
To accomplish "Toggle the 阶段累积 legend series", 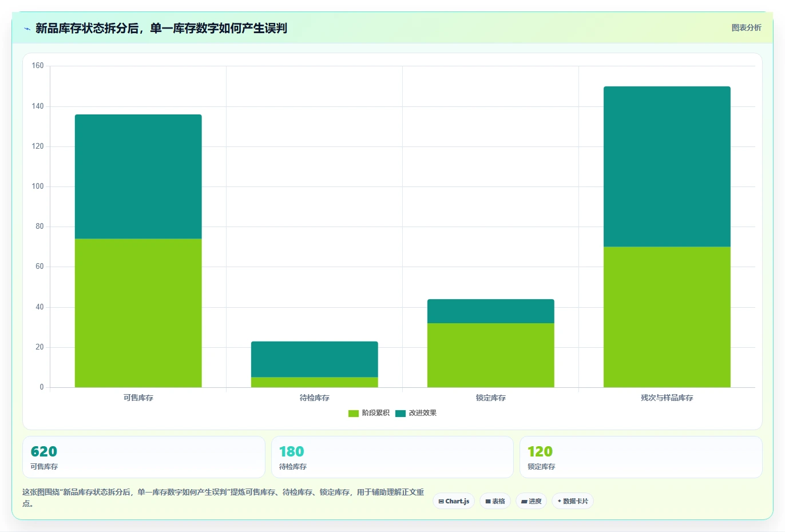I will click(x=369, y=413).
